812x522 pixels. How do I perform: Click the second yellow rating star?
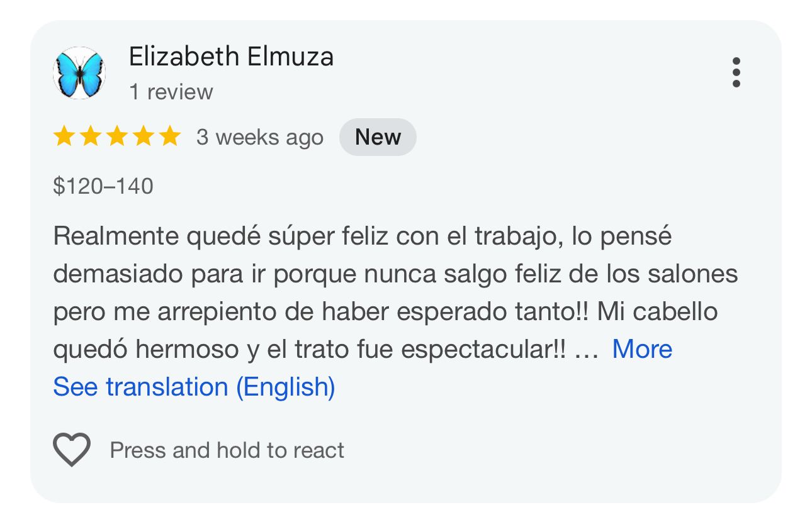[90, 136]
